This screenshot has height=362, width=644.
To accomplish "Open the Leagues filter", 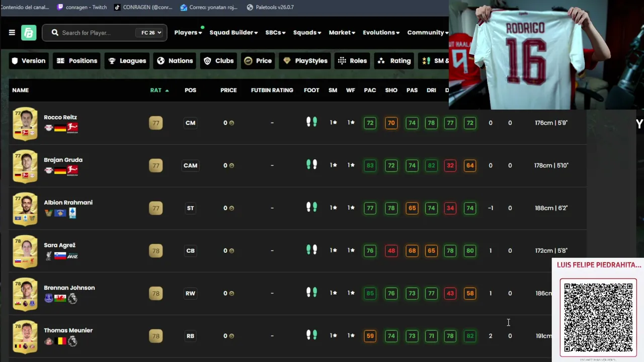I will (127, 61).
